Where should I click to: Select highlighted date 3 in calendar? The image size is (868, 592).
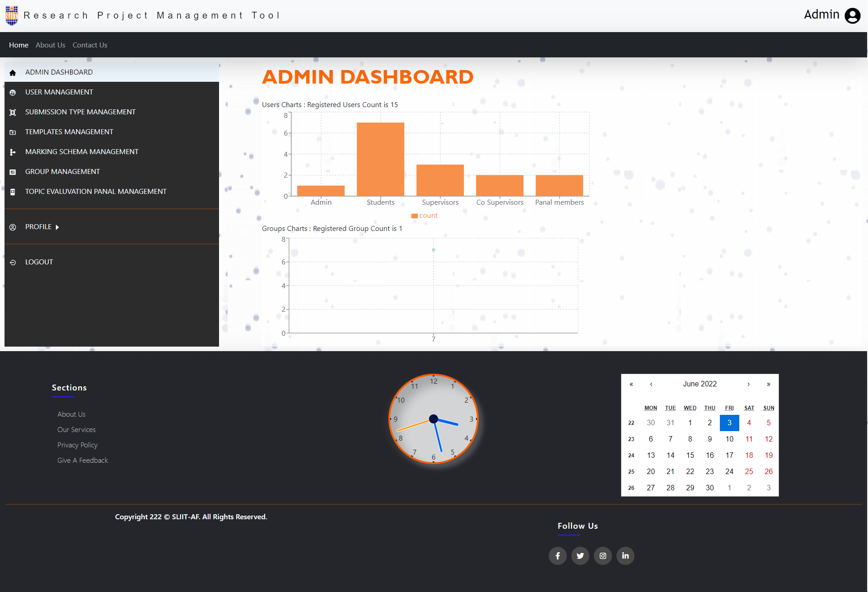point(729,423)
